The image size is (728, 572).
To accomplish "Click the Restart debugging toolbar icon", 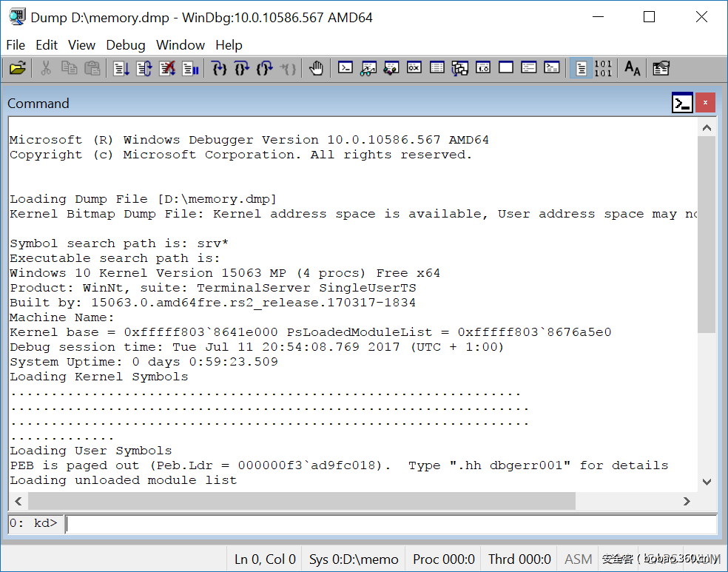I will tap(144, 68).
